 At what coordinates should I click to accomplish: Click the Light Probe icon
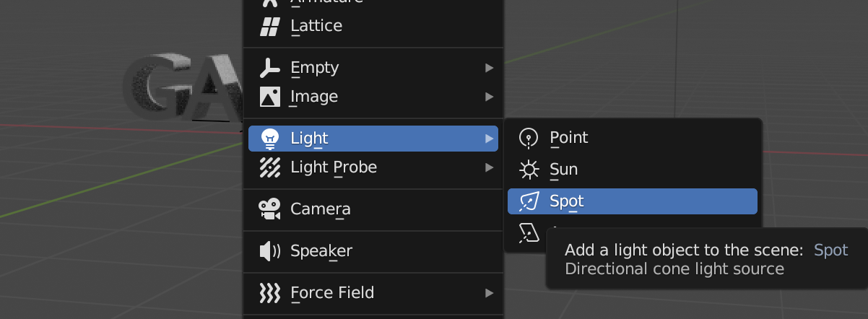(269, 167)
